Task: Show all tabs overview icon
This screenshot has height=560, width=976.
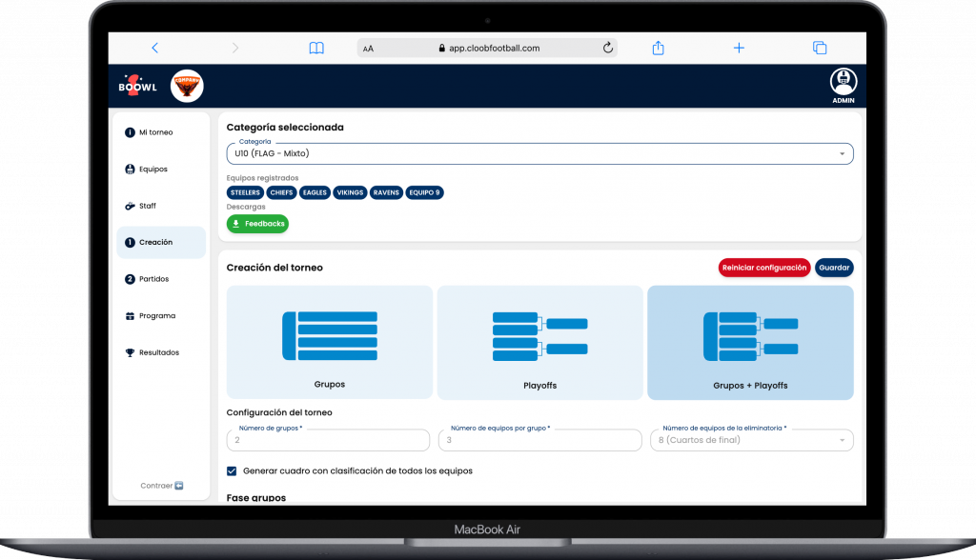Action: [x=819, y=49]
